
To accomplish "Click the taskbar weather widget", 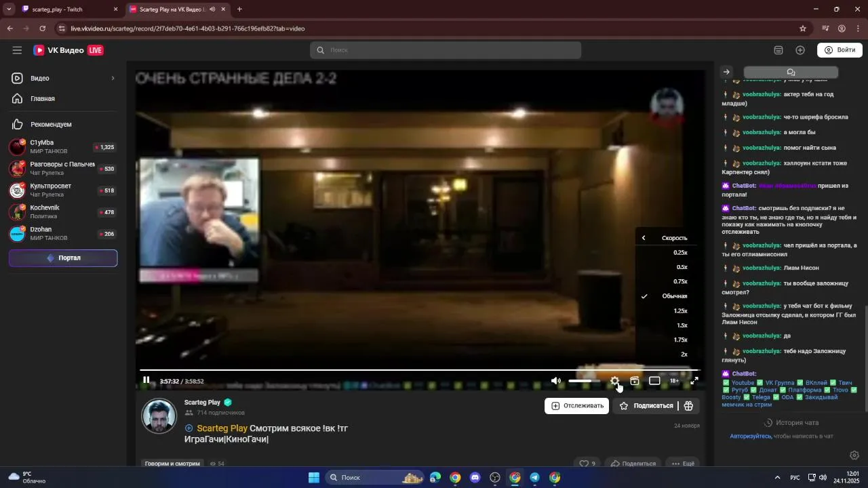I will pyautogui.click(x=27, y=477).
